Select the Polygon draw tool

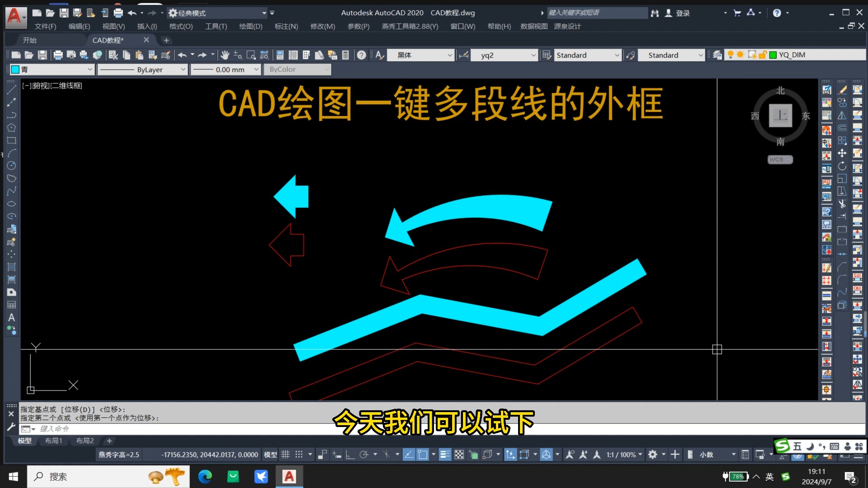11,128
